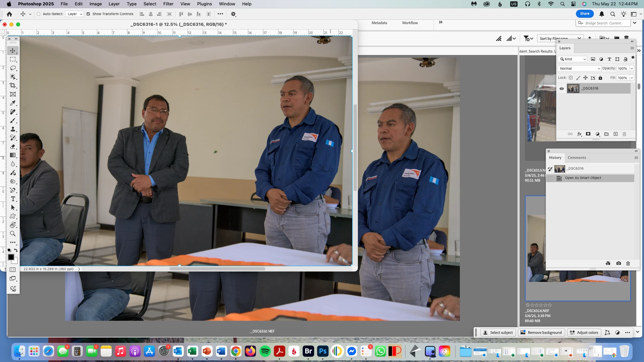Open the Normal blend mode dropdown
This screenshot has width=644, height=362.
click(x=579, y=68)
